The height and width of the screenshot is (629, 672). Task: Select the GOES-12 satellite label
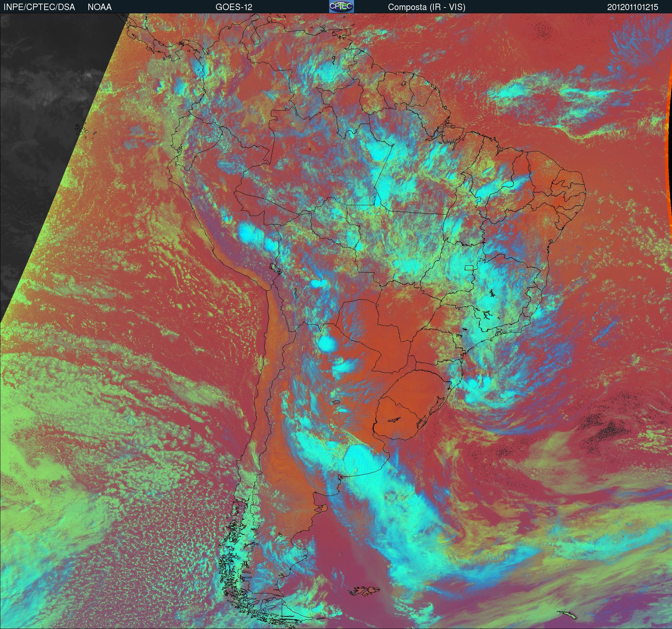234,7
